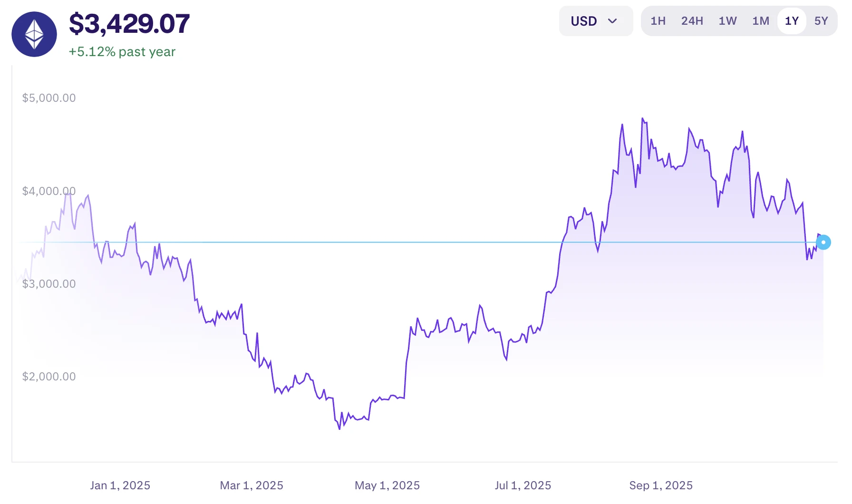Click the $4,000.00 gridline label
Viewport: 852px width, 504px height.
pos(49,191)
